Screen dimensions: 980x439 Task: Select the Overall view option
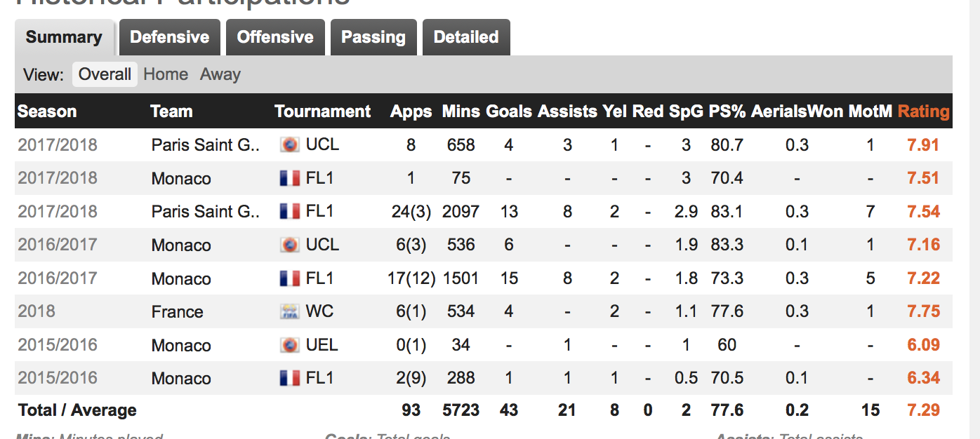[105, 74]
